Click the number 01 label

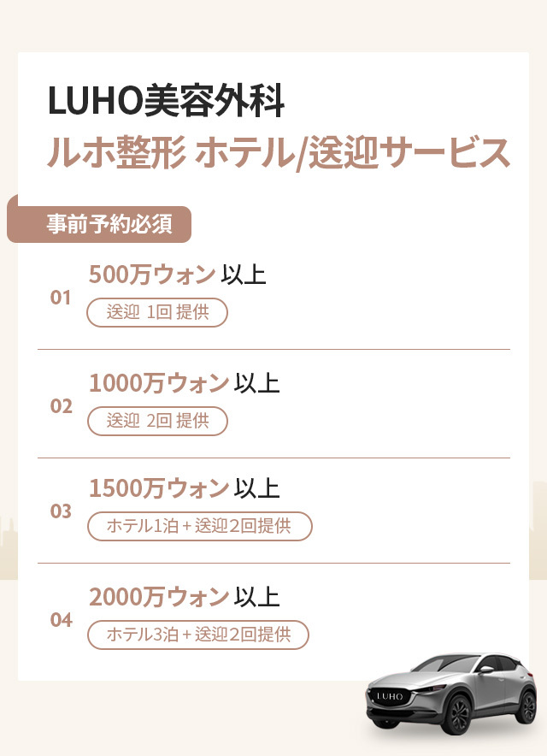click(61, 298)
